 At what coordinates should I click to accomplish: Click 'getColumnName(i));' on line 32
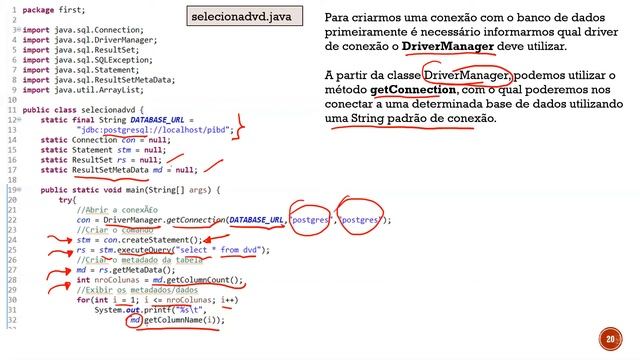coord(184,320)
